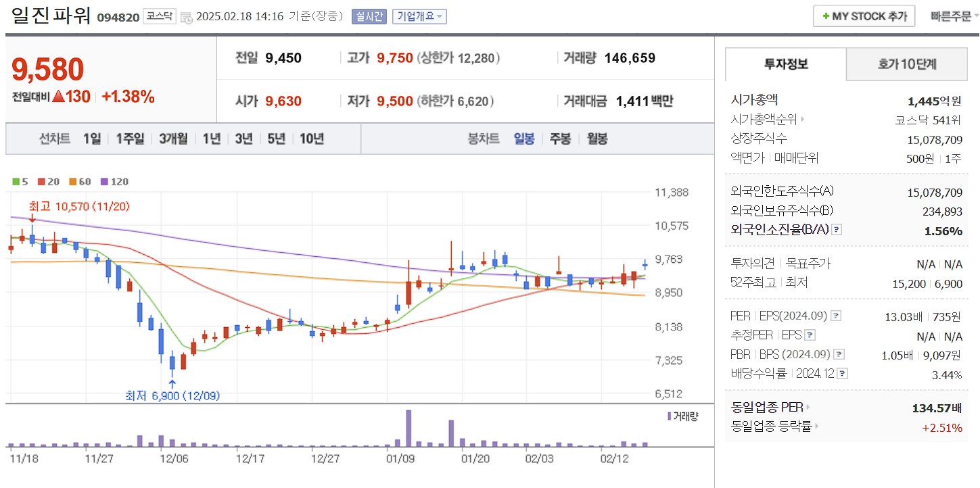This screenshot has height=488, width=980.
Task: Open 빠른주문 quick order
Action: pos(953,16)
